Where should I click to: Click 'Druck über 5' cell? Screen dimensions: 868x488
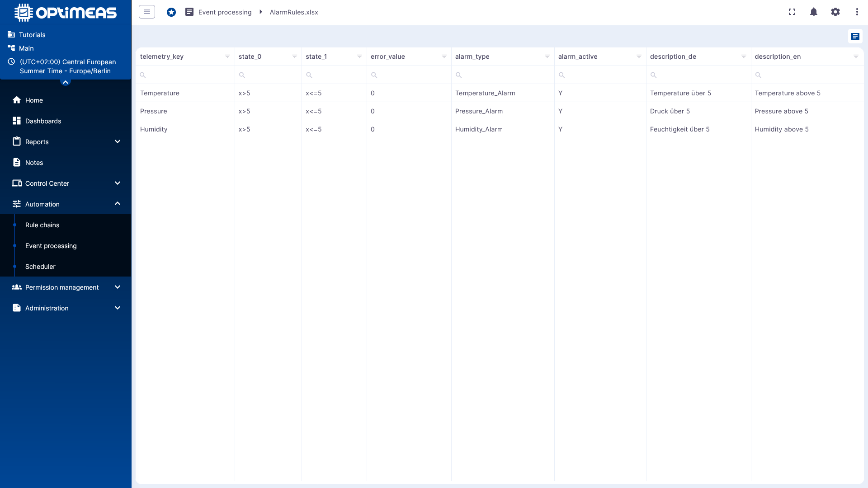(x=698, y=111)
